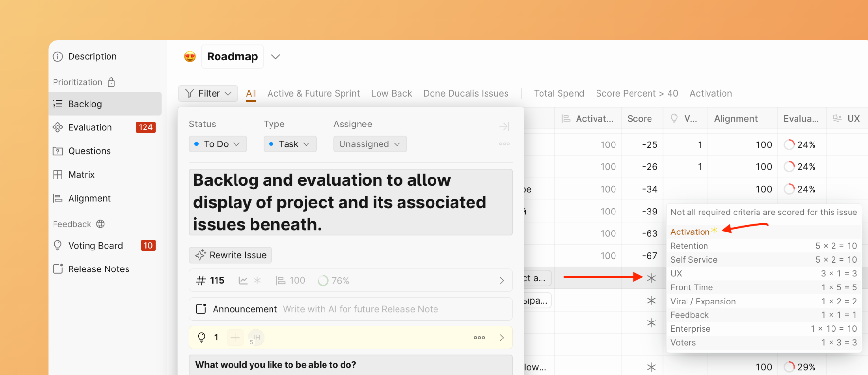Click the Rewrite Issue button
This screenshot has height=375, width=868.
[231, 255]
